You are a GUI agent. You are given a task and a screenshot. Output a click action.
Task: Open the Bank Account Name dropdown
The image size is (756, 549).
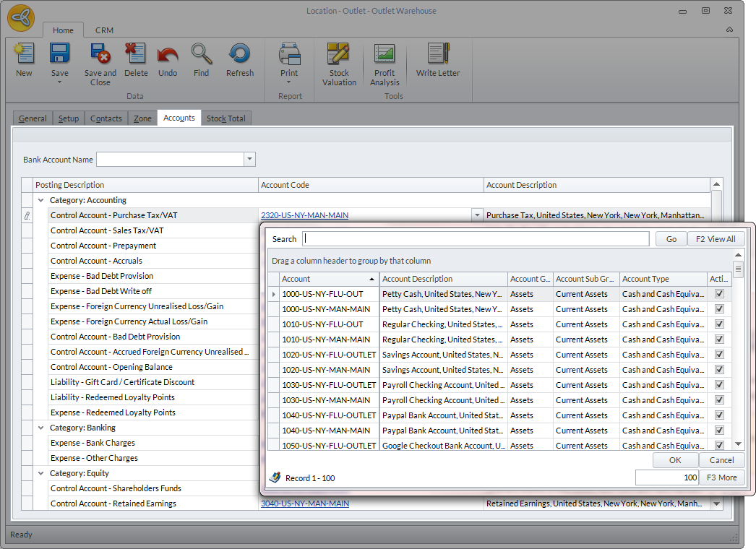[249, 160]
